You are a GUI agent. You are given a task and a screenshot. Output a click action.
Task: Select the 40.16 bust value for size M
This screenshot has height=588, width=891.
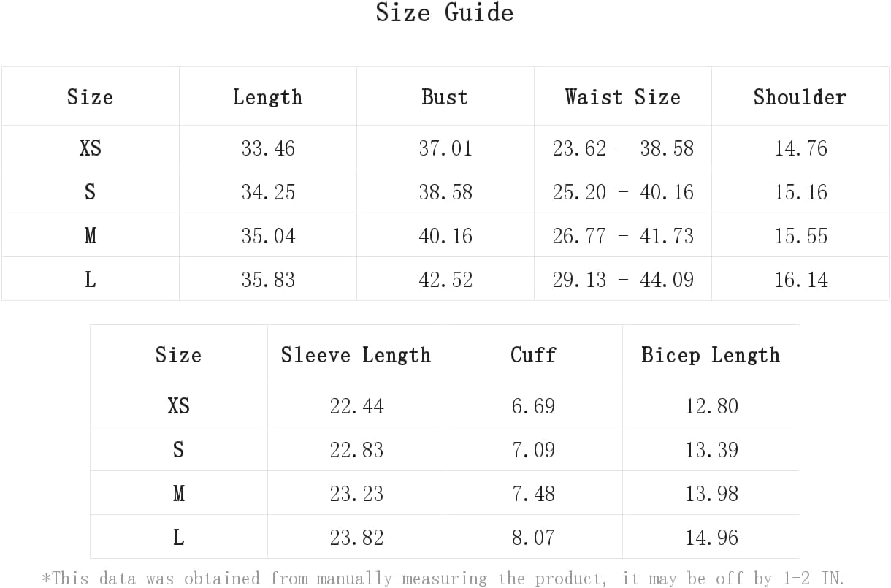coord(445,236)
